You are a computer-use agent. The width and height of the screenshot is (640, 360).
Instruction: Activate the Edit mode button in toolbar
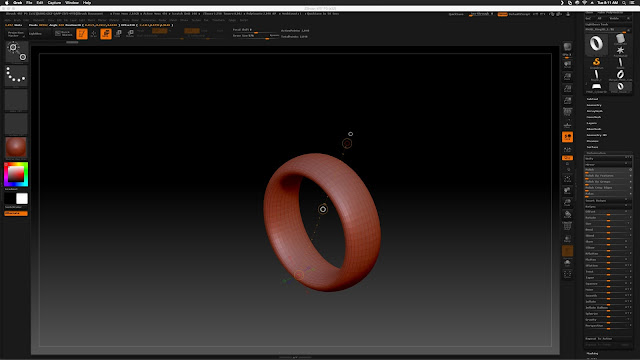82,34
